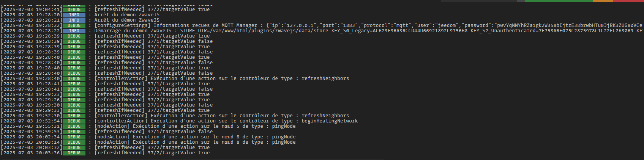Click the beginHealingNetwork action text

click(x=330, y=121)
